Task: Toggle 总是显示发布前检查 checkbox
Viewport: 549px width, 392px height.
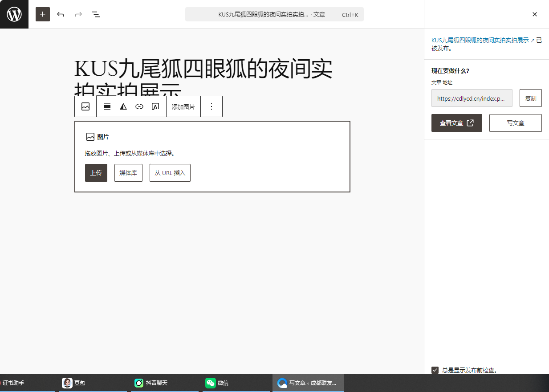Action: point(435,370)
